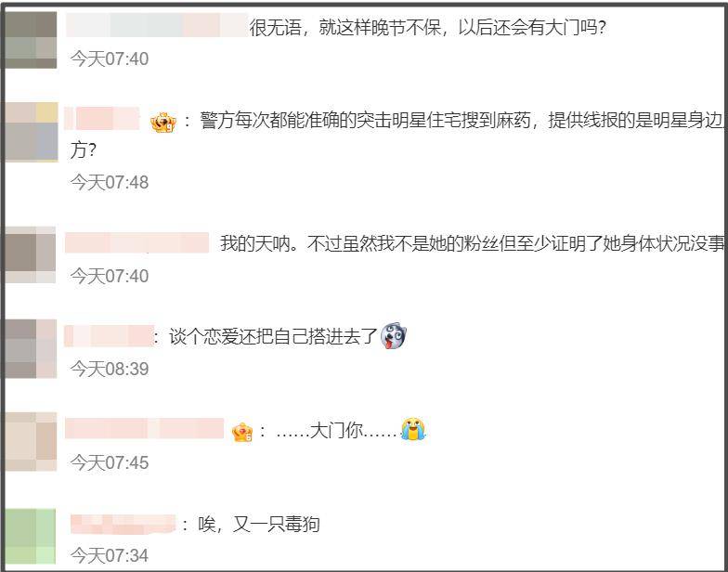728x572 pixels.
Task: Open avatar of the 我的天呐 commenter
Action: click(31, 254)
